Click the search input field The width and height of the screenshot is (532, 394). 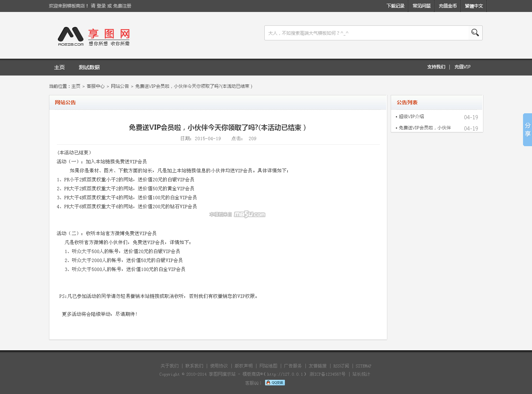coord(366,33)
